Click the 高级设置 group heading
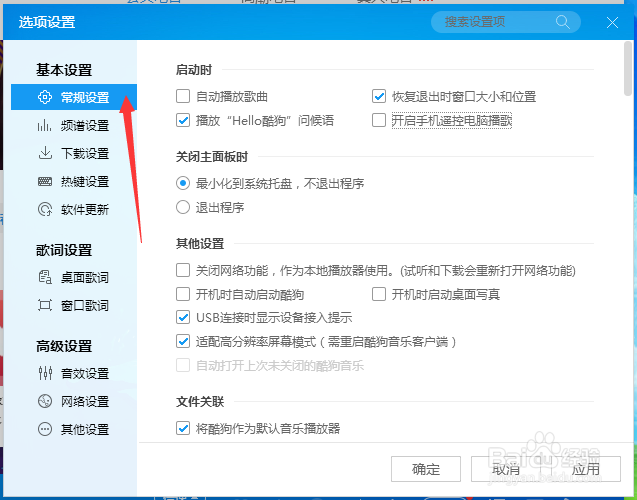 (x=64, y=346)
